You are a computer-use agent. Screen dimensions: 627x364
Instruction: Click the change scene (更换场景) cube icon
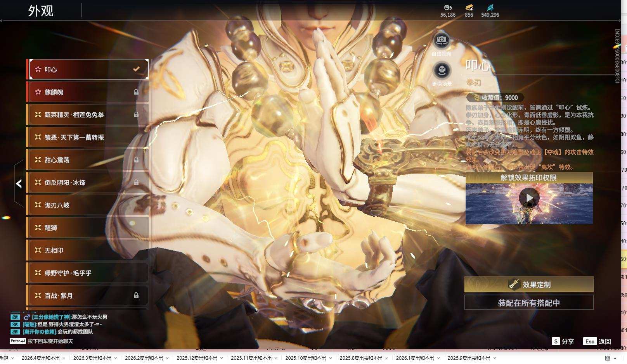[441, 71]
